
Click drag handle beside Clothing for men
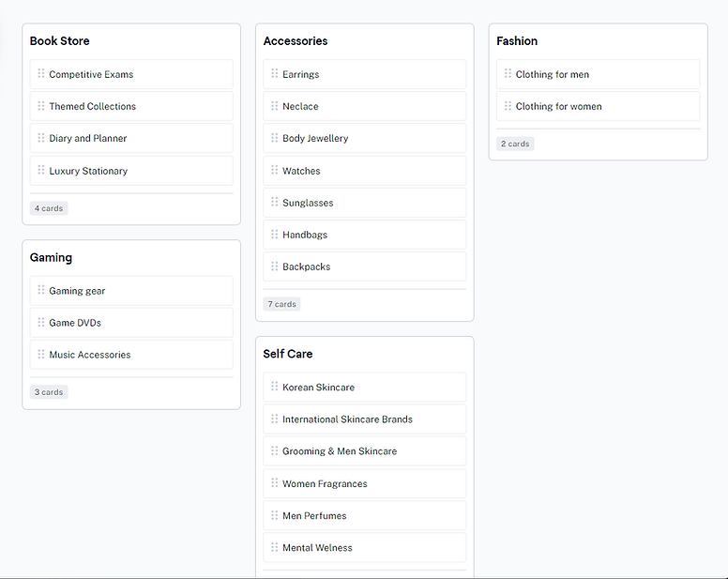(x=508, y=74)
